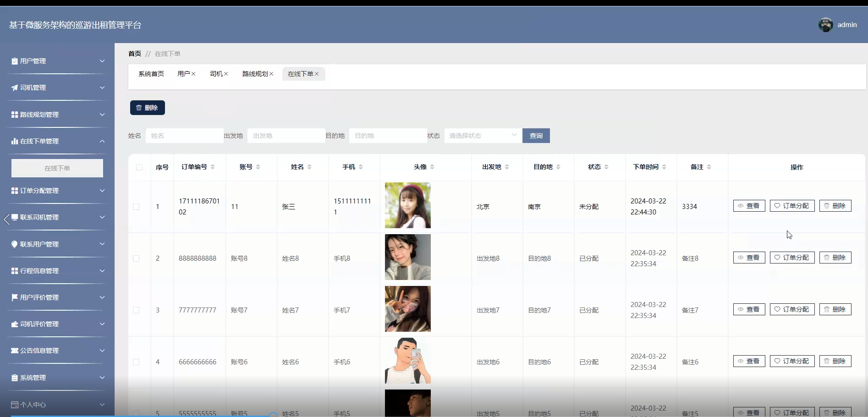Viewport: 868px width, 417px height.
Task: Click the 个人中心 sidebar icon
Action: pos(15,405)
